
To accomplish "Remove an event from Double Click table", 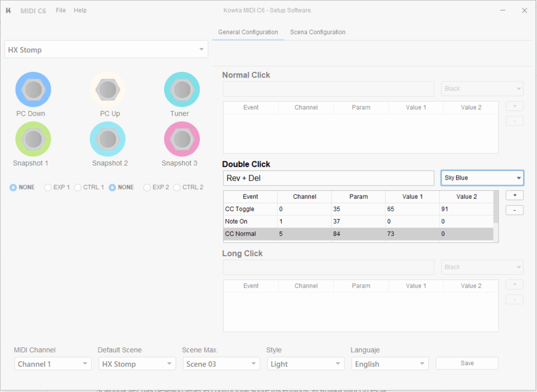I will point(514,210).
